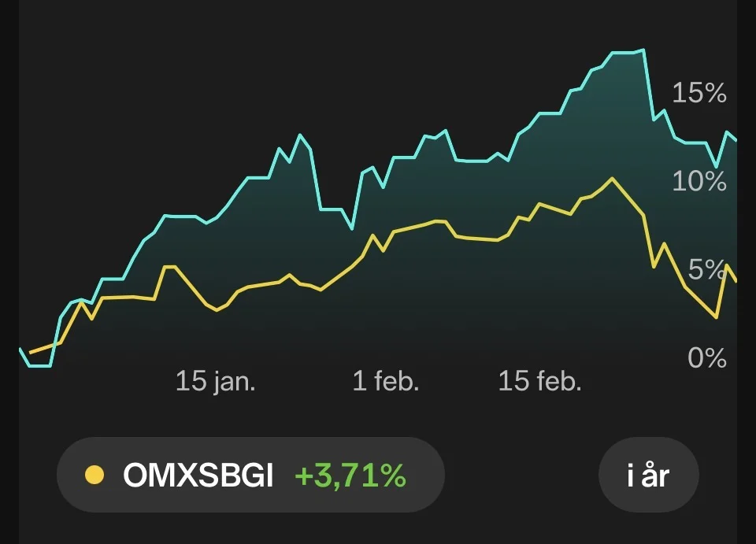Click the 15% y-axis label
This screenshot has height=544, width=756.
coord(699,94)
